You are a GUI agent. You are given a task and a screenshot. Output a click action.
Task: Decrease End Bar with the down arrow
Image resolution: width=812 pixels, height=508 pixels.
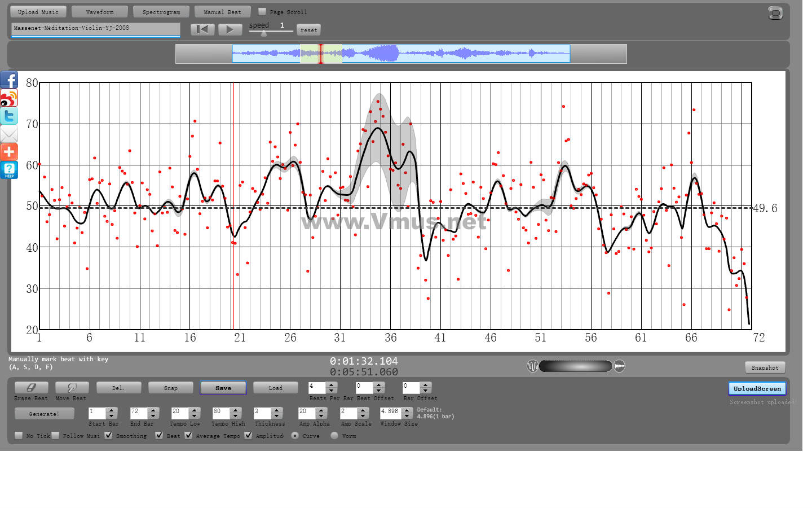pos(153,416)
